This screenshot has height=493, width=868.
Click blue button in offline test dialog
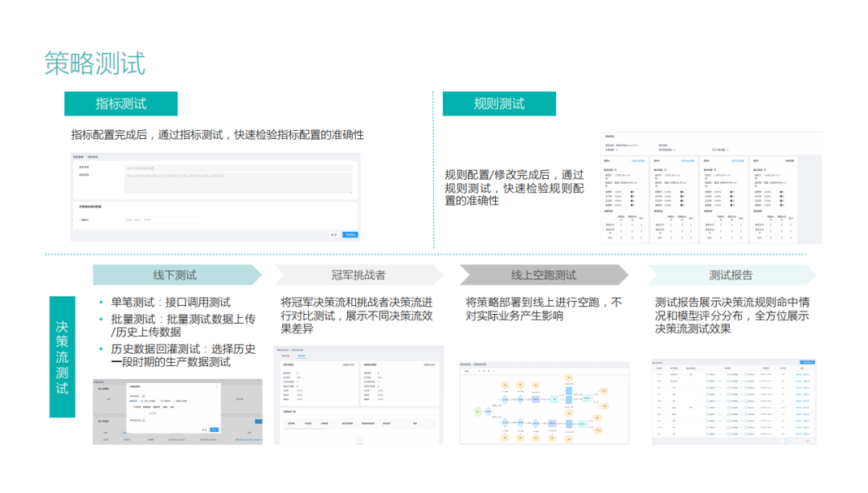[x=215, y=430]
